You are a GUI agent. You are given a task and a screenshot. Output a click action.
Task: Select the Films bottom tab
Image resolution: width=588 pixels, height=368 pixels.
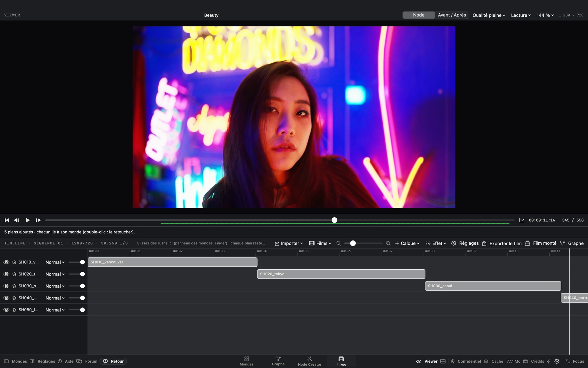(x=341, y=361)
